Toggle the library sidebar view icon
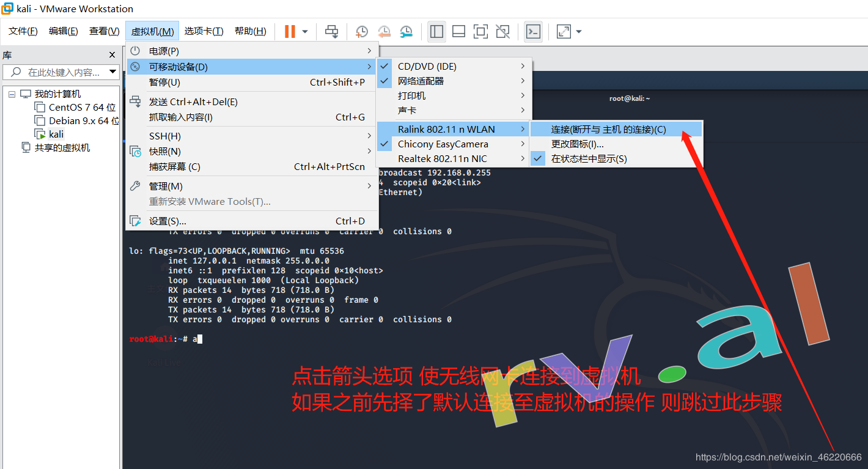Viewport: 868px width, 469px height. (x=436, y=31)
